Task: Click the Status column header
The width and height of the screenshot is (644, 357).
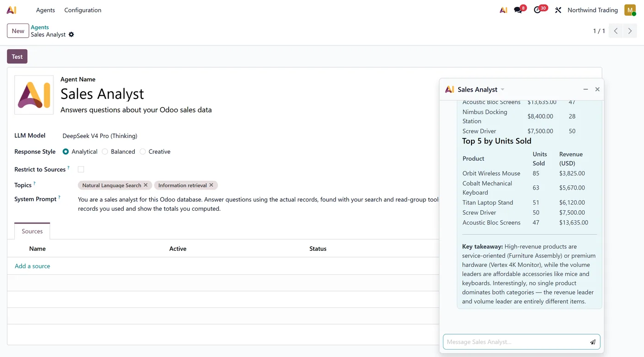Action: (x=318, y=248)
